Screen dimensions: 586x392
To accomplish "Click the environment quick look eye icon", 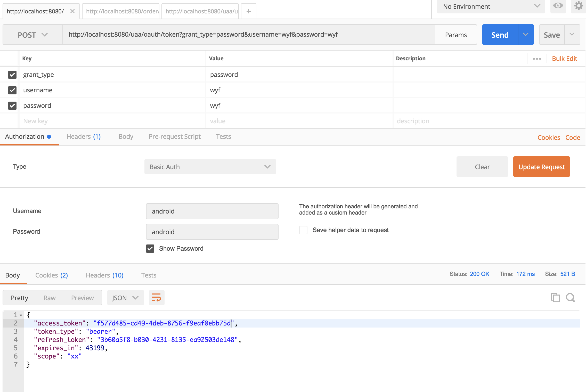I will click(558, 6).
